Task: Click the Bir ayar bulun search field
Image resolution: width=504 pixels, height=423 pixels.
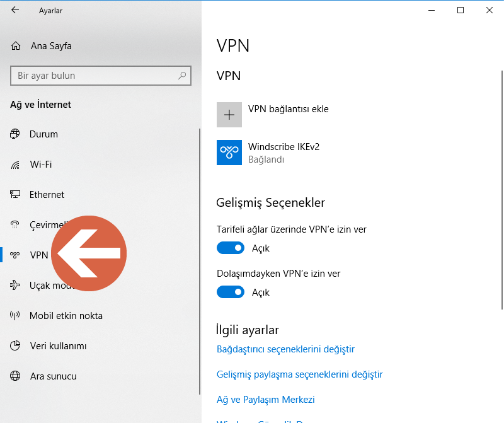Action: (101, 75)
